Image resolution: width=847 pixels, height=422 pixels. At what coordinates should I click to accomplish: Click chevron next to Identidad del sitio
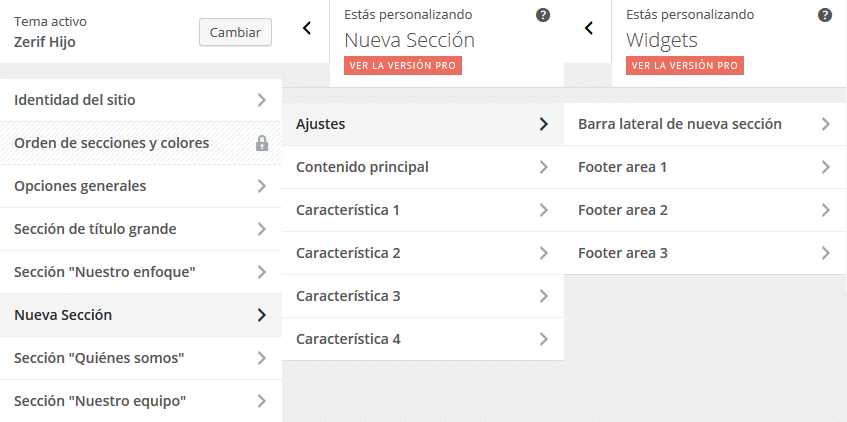[261, 100]
